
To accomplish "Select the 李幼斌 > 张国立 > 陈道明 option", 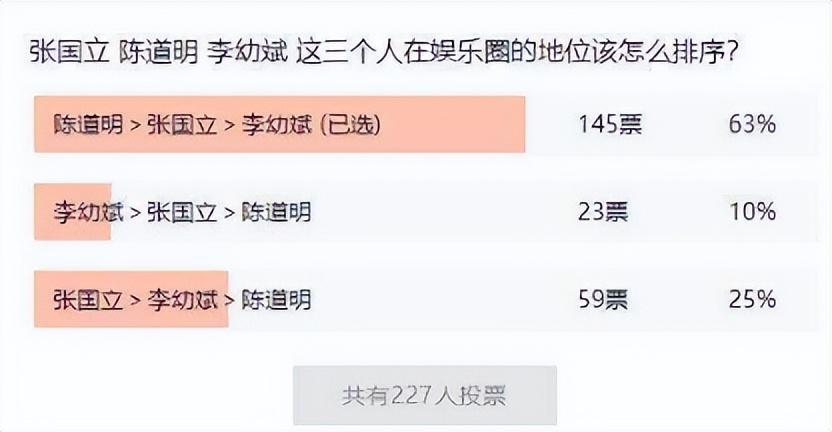I will click(426, 212).
